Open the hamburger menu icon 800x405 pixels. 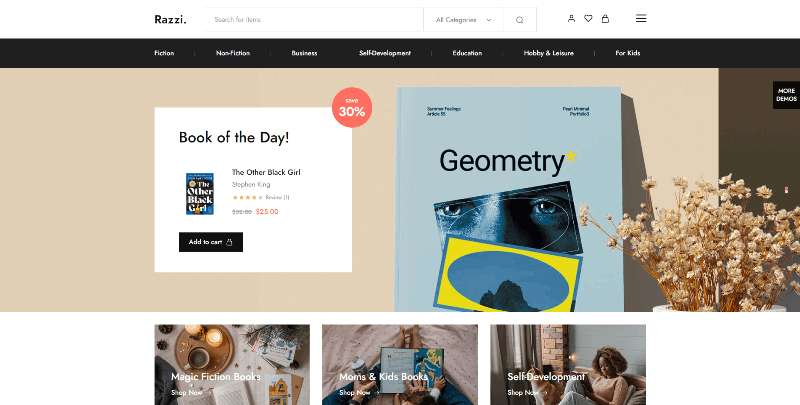641,19
